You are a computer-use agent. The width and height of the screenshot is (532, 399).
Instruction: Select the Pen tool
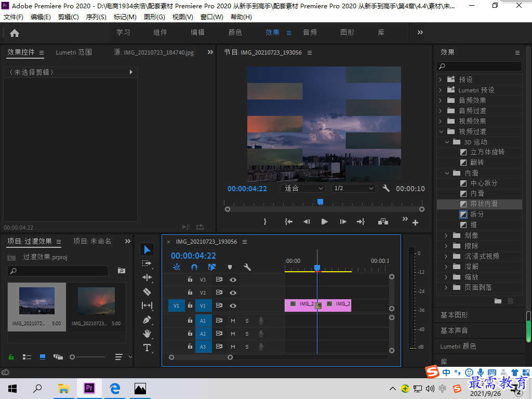(147, 320)
